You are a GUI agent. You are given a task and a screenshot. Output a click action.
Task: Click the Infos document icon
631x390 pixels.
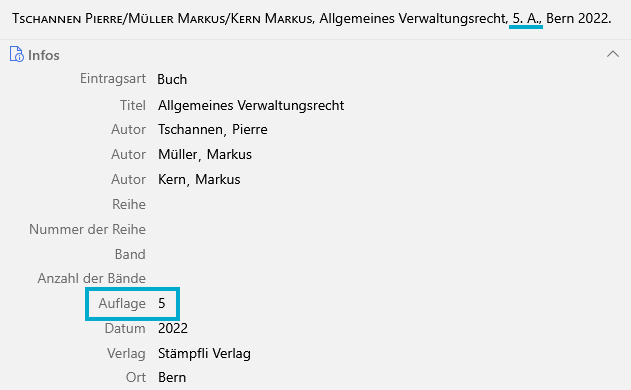coord(16,54)
